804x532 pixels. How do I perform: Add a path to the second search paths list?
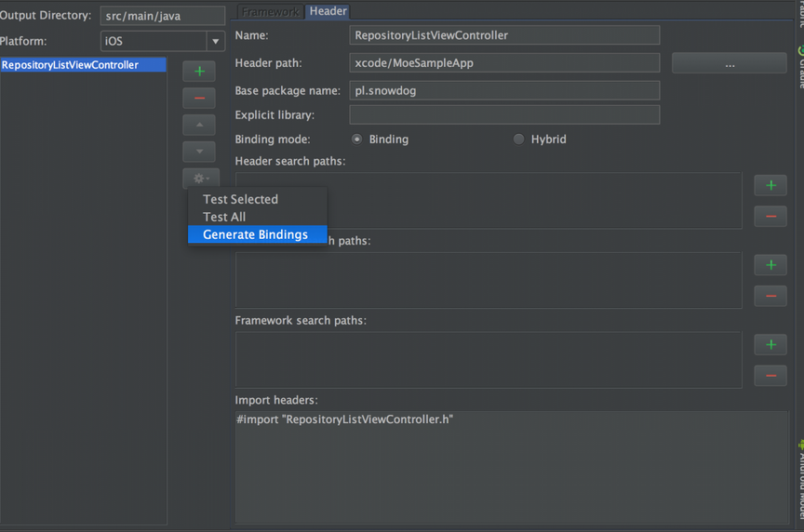(x=770, y=265)
